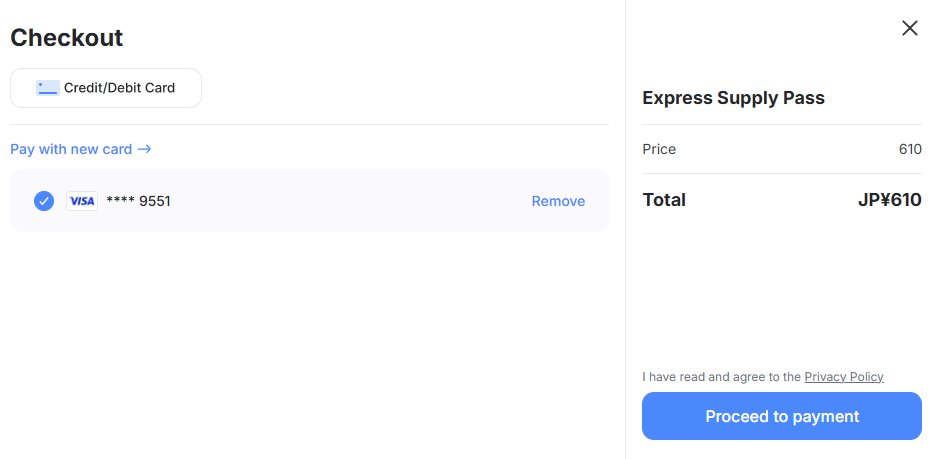Click the Checkout heading
934x459 pixels.
[66, 38]
